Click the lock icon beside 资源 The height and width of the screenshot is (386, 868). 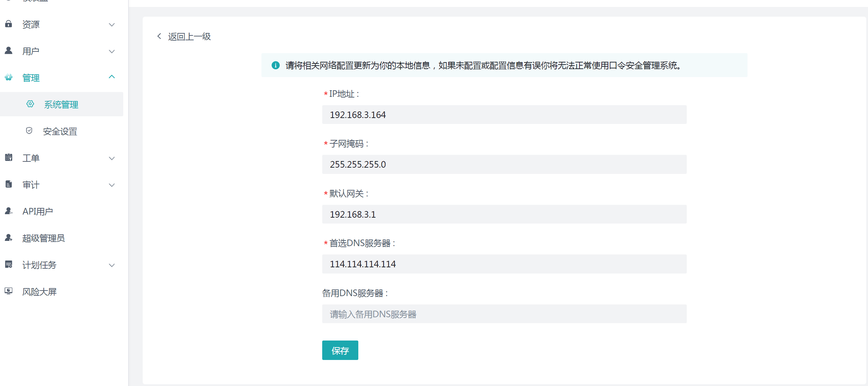[9, 24]
